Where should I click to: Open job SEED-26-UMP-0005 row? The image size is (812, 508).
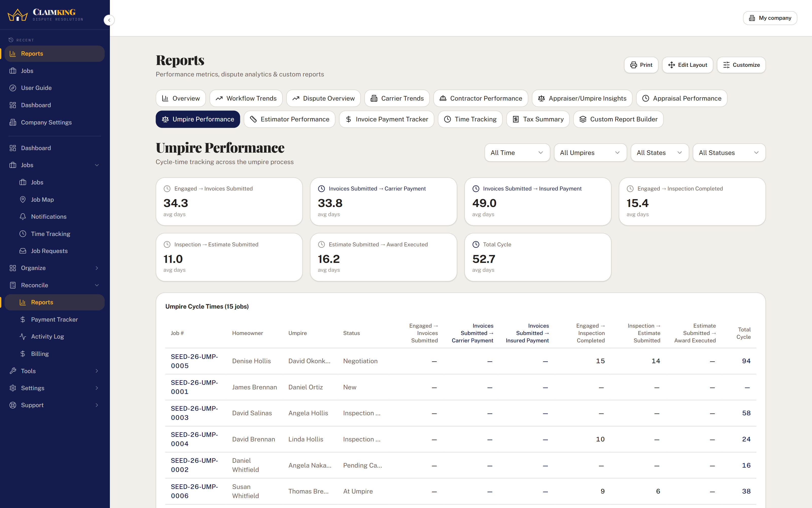pos(461,361)
